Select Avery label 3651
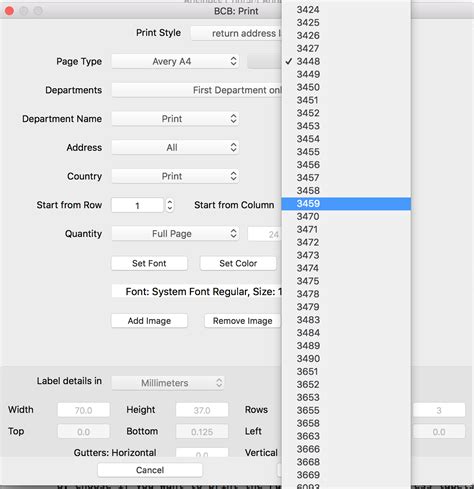This screenshot has width=474, height=489. coord(346,371)
